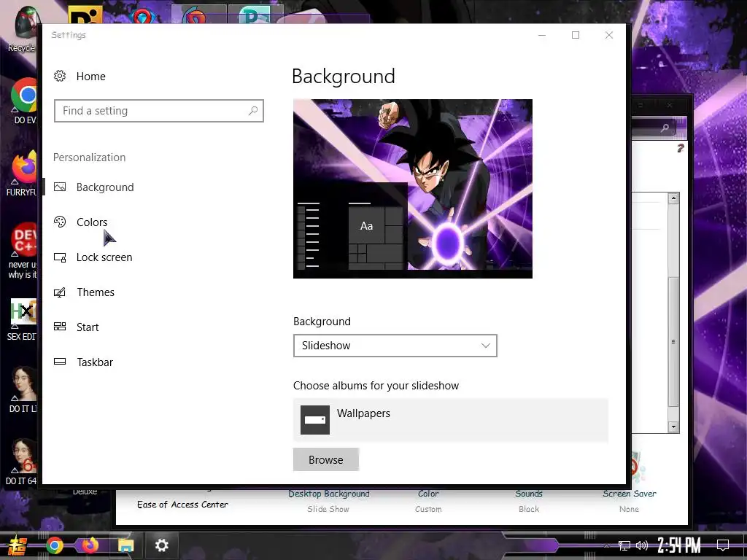The height and width of the screenshot is (560, 747).
Task: Select the Wallpapers album entry
Action: 451,420
